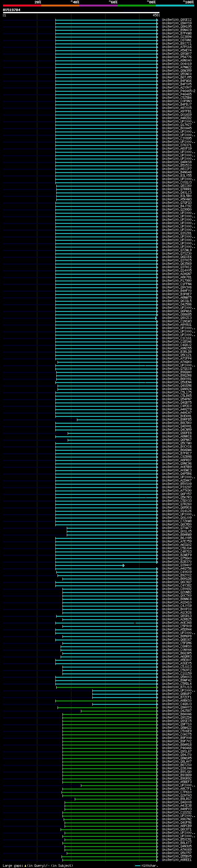This screenshot has width=197, height=868.
Task: Click the white query sequence bar
Action: [81, 13]
